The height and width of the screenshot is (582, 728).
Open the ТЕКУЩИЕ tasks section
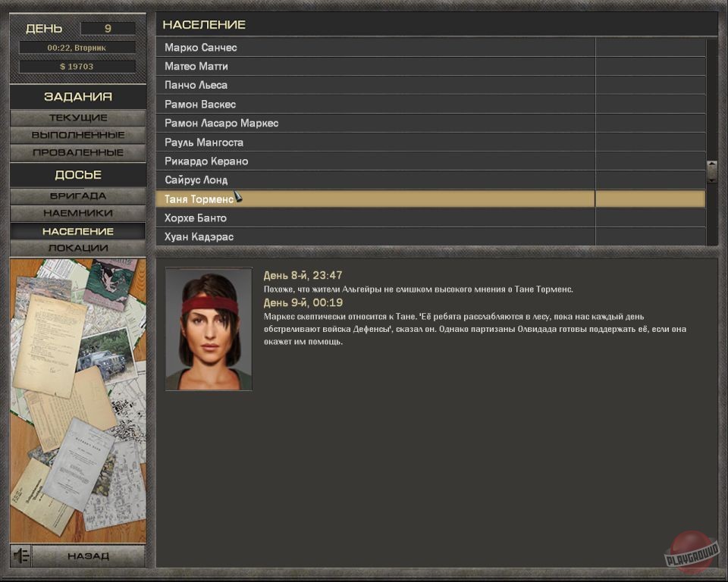coord(78,118)
